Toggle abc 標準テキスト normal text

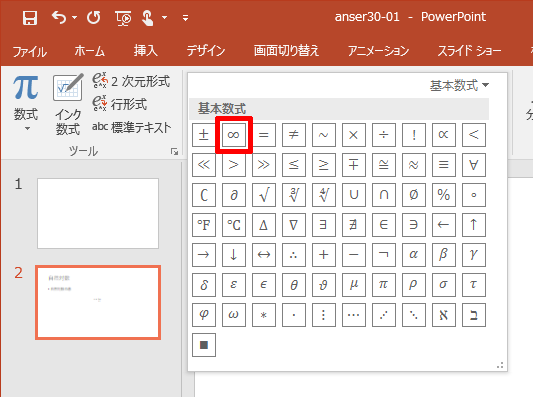pos(132,127)
